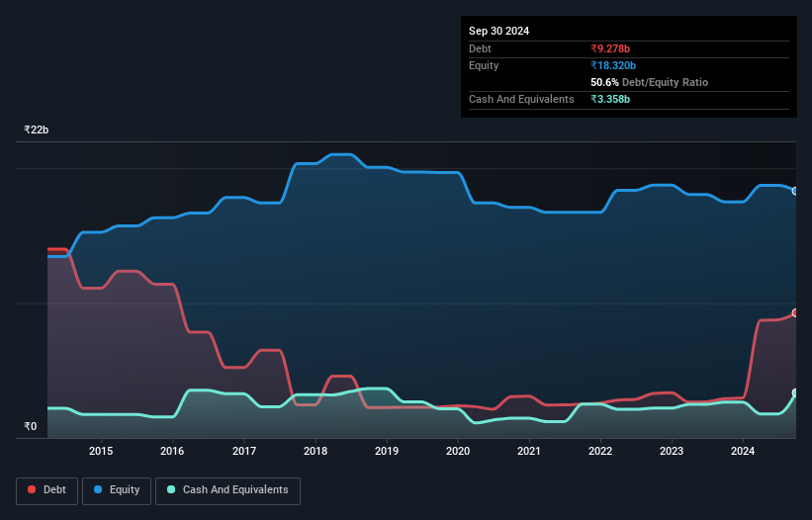This screenshot has height=520, width=812.
Task: Select the Debt endpoint marker on chart
Action: tap(795, 313)
